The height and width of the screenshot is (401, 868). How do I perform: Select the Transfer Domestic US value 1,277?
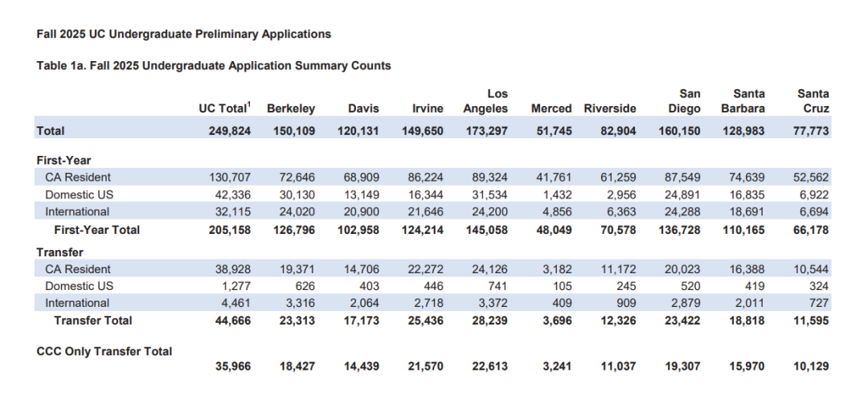click(235, 286)
